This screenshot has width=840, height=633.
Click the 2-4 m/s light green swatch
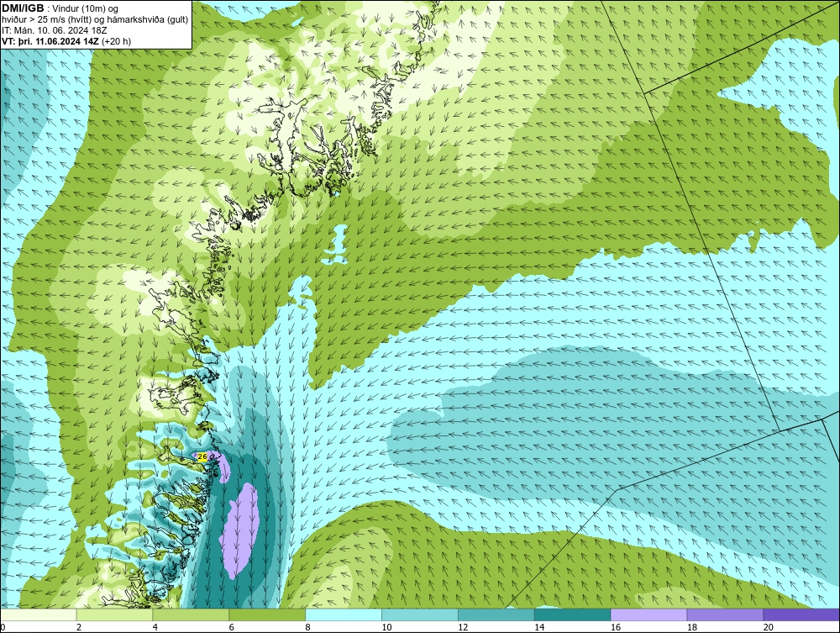(114, 615)
